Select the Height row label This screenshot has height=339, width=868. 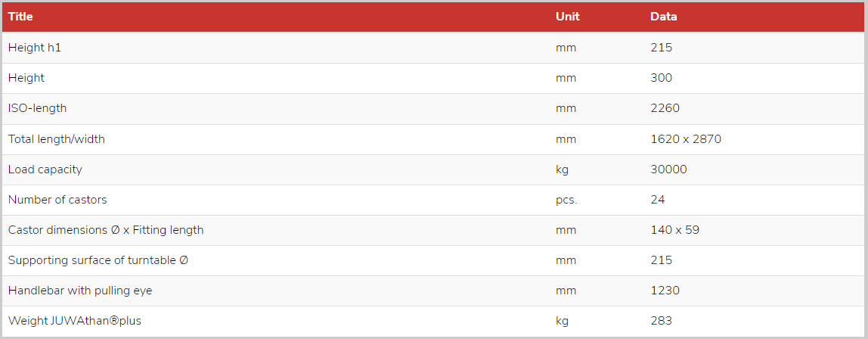pyautogui.click(x=26, y=78)
